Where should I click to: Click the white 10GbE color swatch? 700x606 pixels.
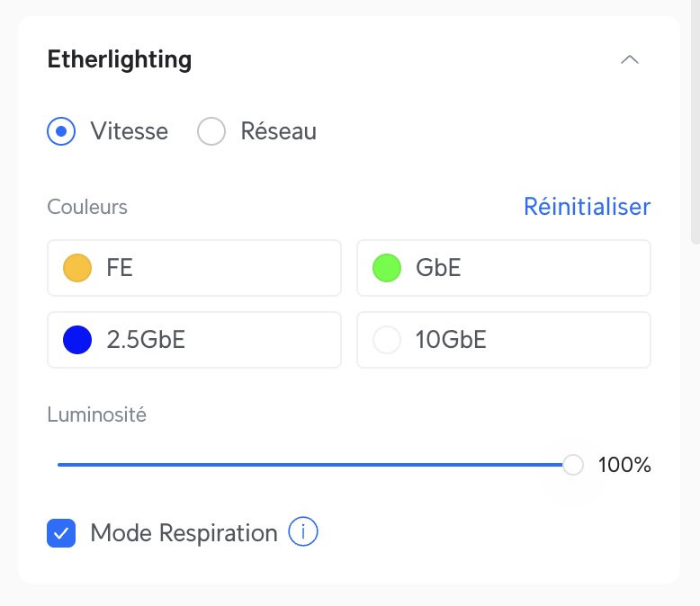tap(387, 340)
